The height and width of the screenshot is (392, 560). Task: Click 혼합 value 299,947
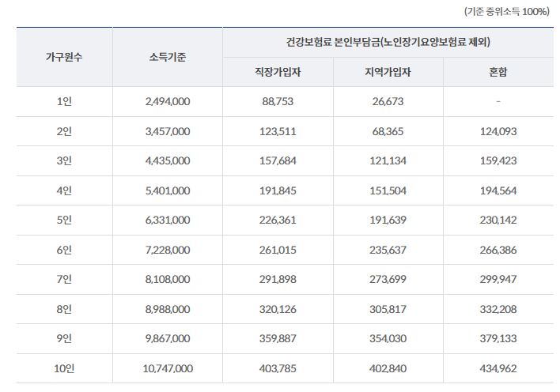point(498,279)
